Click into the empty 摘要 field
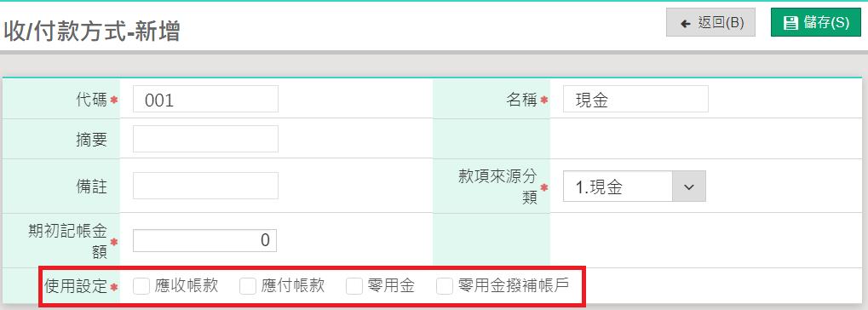 (205, 139)
